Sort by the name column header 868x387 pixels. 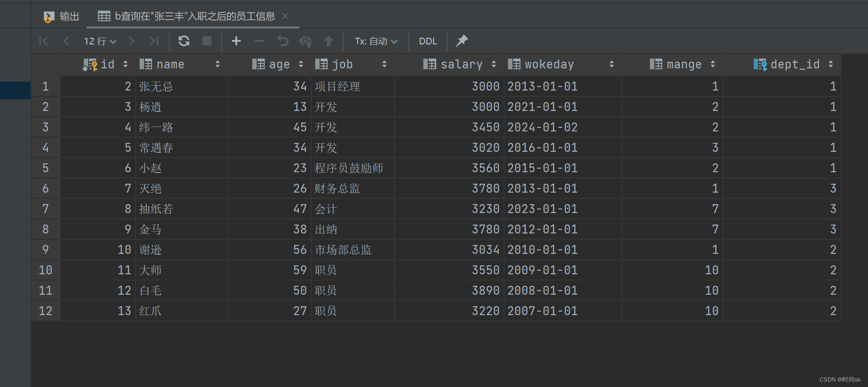181,64
